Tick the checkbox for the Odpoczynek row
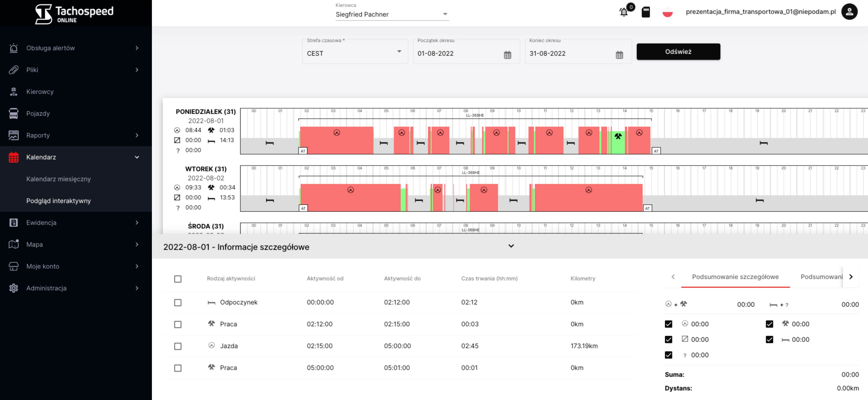Screen dimensions: 868x400 [x=178, y=303]
